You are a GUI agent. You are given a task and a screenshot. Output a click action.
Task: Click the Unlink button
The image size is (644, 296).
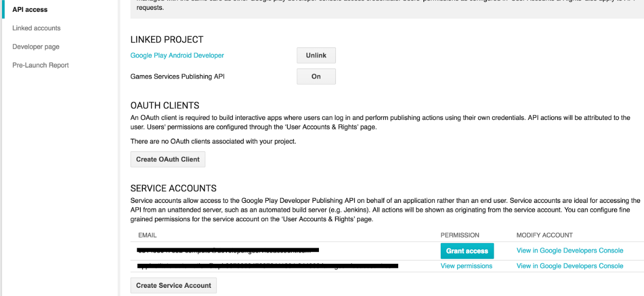pos(316,55)
